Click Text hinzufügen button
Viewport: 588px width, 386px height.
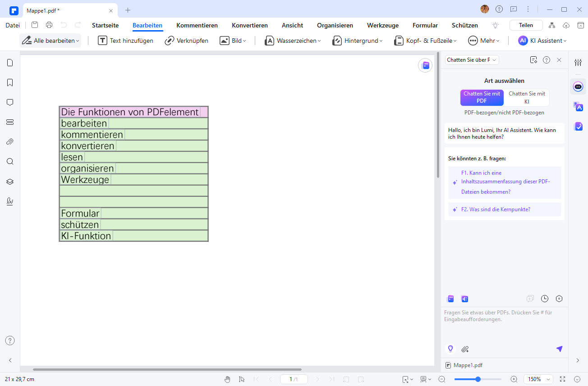pyautogui.click(x=126, y=41)
